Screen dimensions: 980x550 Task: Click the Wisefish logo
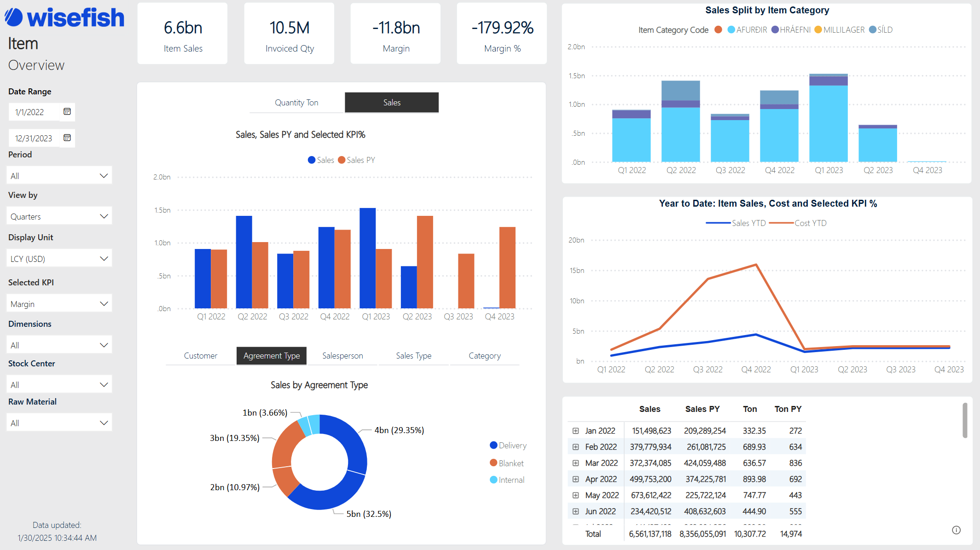65,17
